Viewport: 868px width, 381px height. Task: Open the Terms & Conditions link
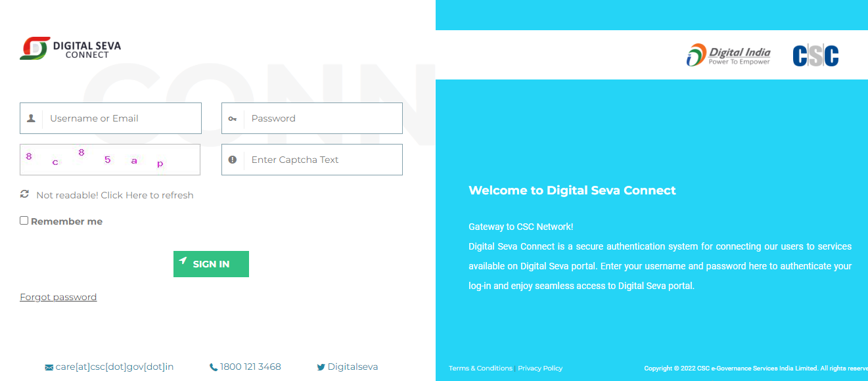480,369
